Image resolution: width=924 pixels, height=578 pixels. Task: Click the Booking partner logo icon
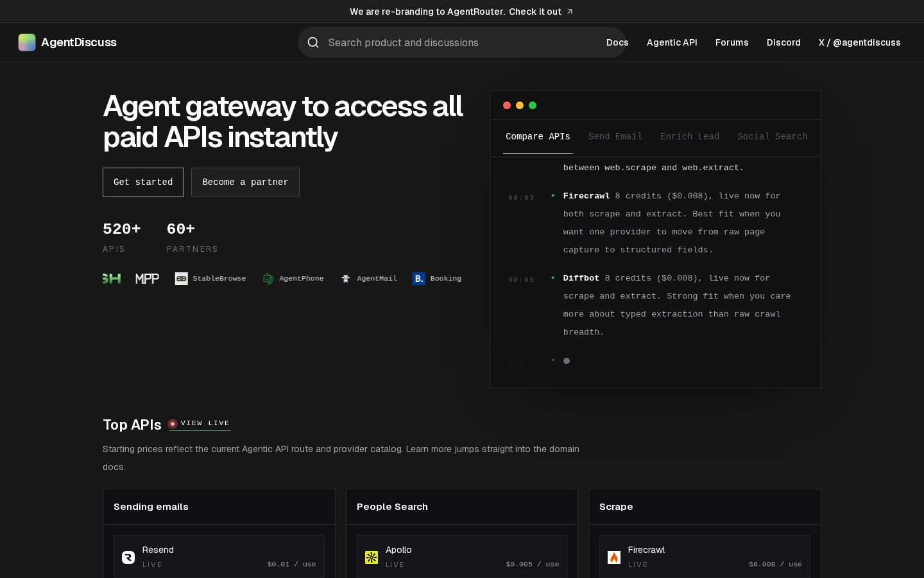pyautogui.click(x=418, y=279)
